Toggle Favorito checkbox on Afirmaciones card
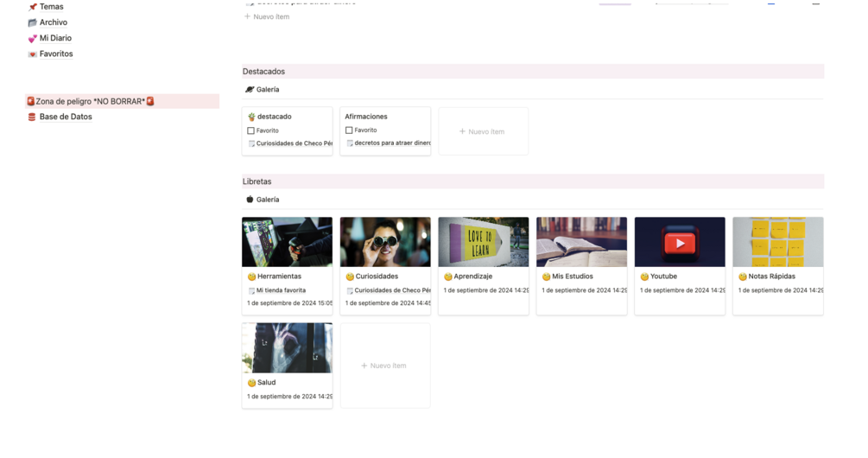The width and height of the screenshot is (868, 458). coord(349,130)
